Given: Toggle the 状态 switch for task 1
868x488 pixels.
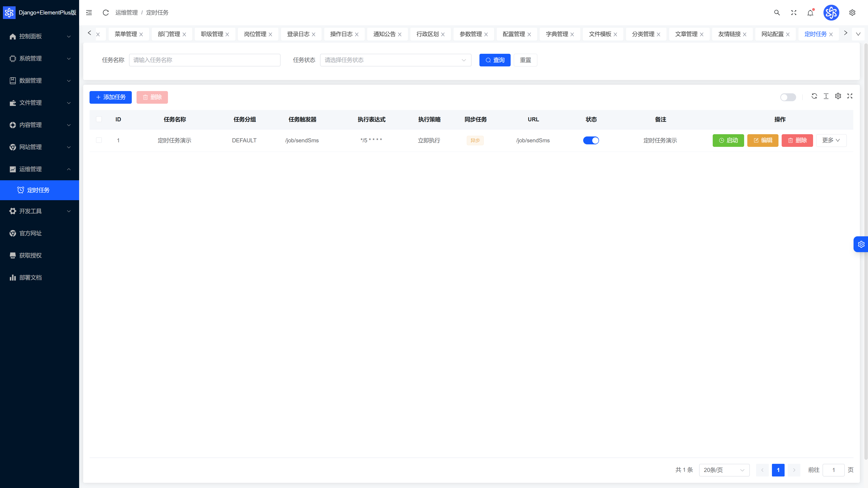Looking at the screenshot, I should click(591, 141).
